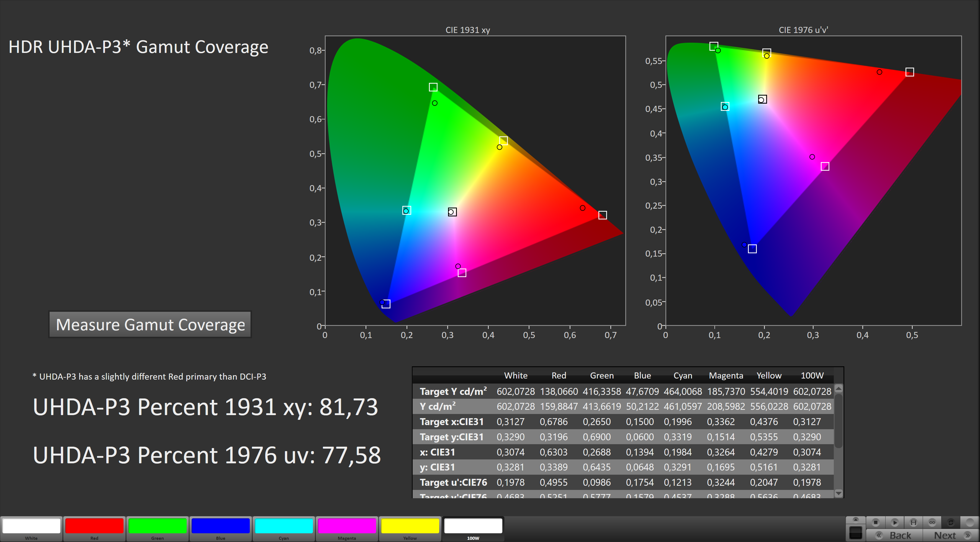The width and height of the screenshot is (980, 542).
Task: Click the Magenta column header in table
Action: tap(726, 375)
